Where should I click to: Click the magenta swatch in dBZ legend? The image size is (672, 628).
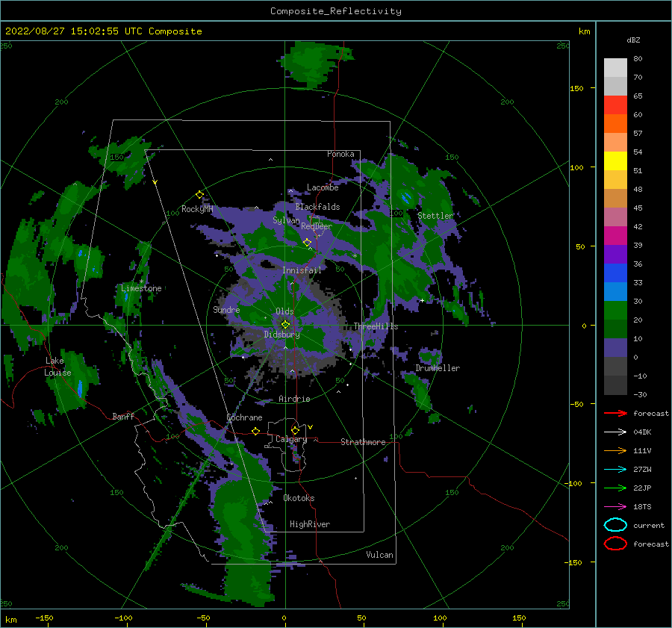(x=615, y=235)
